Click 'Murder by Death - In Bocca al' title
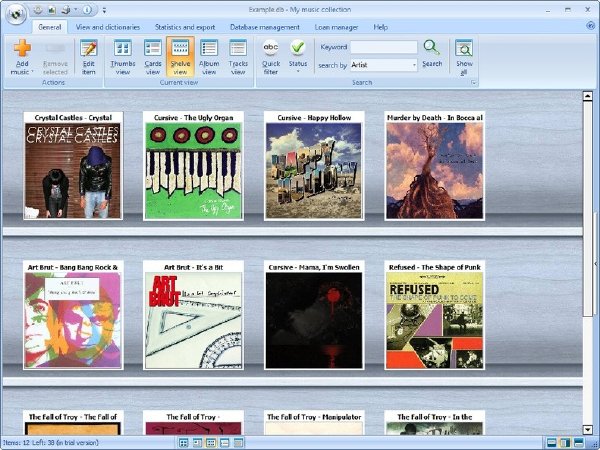 point(434,118)
